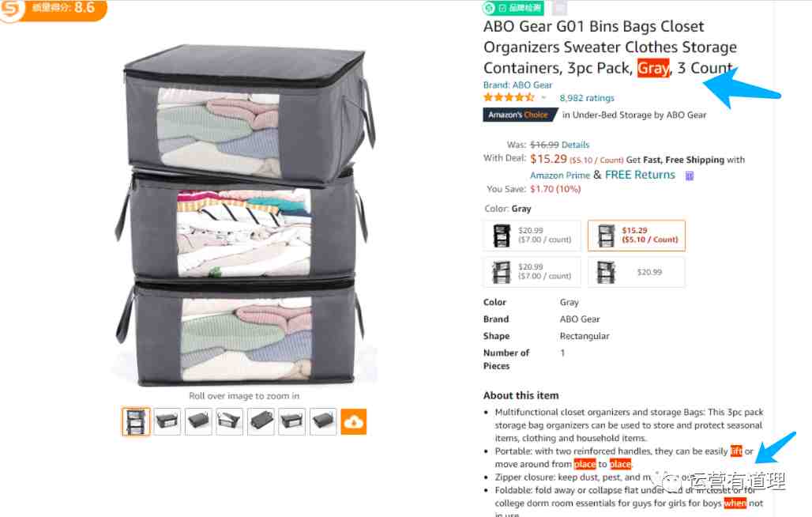
Task: Click the orange S score badge icon
Action: coord(12,9)
